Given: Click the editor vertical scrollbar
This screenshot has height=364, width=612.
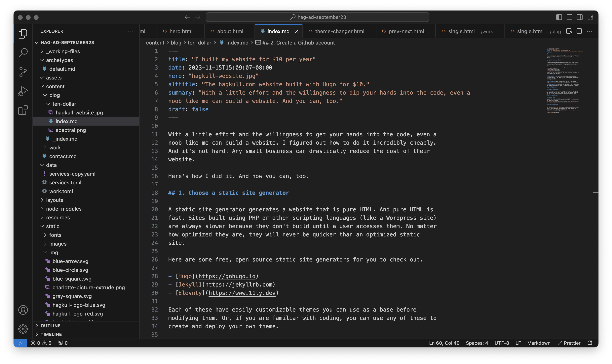Looking at the screenshot, I should point(595,193).
